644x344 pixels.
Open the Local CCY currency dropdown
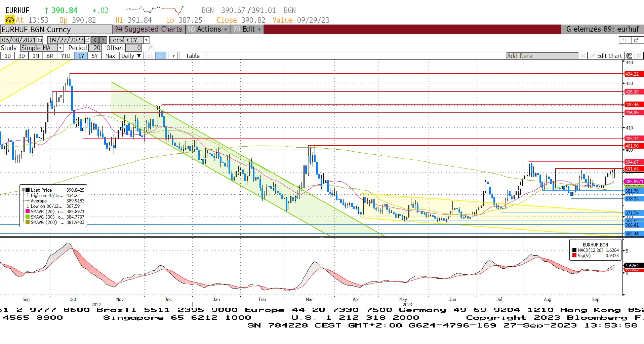[146, 40]
